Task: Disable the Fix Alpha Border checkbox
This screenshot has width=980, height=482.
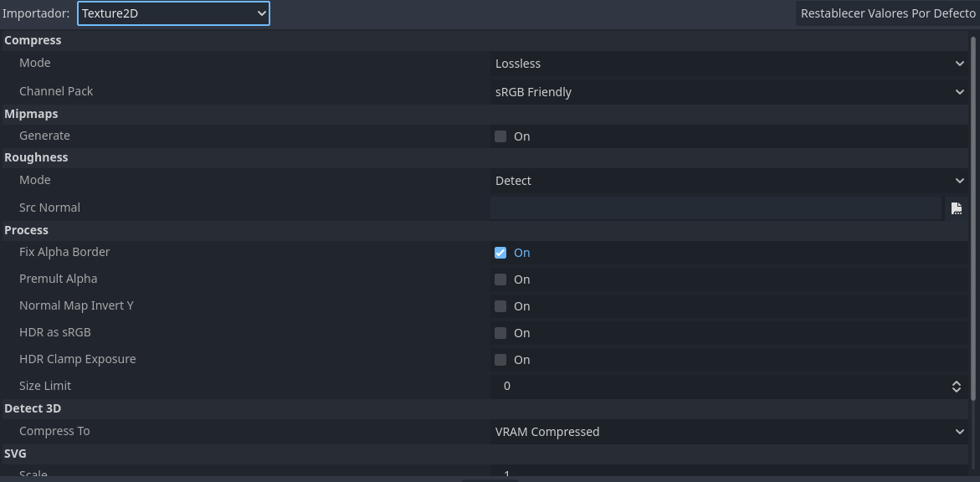Action: point(500,253)
